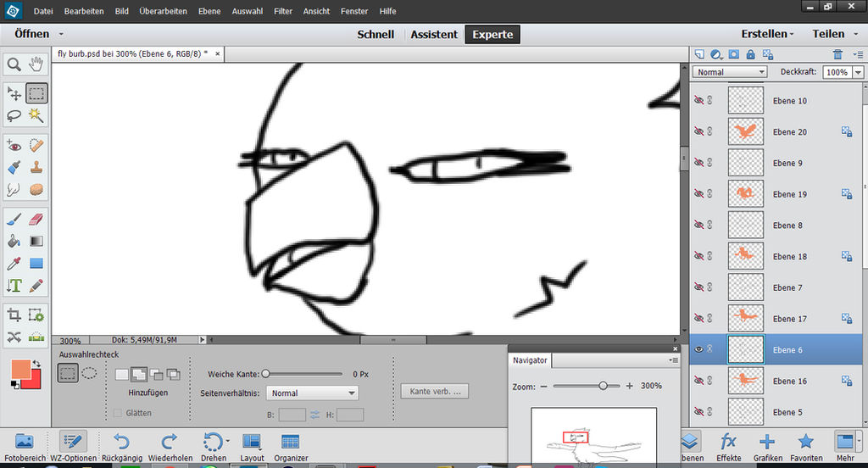Select the Eraser tool
This screenshot has height=468, width=868.
tap(36, 220)
